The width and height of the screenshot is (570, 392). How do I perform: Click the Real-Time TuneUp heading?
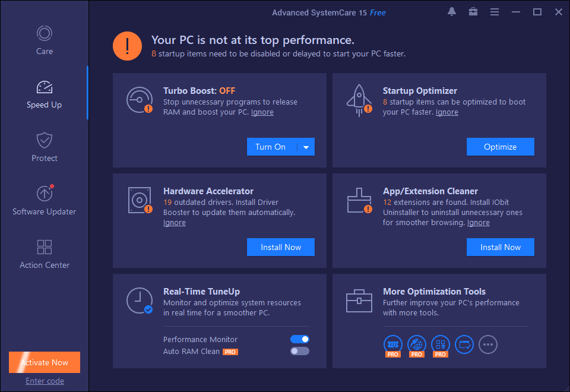(x=201, y=291)
